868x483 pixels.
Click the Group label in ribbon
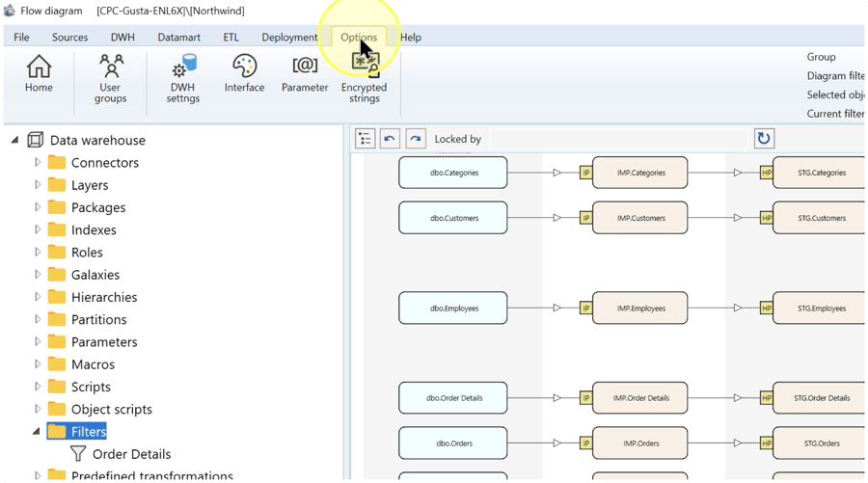[x=821, y=57]
